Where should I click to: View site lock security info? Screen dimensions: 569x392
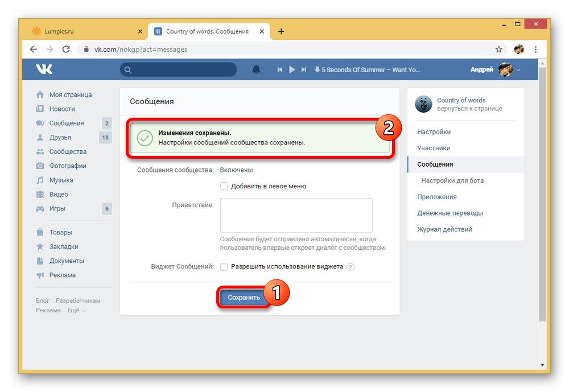[86, 49]
